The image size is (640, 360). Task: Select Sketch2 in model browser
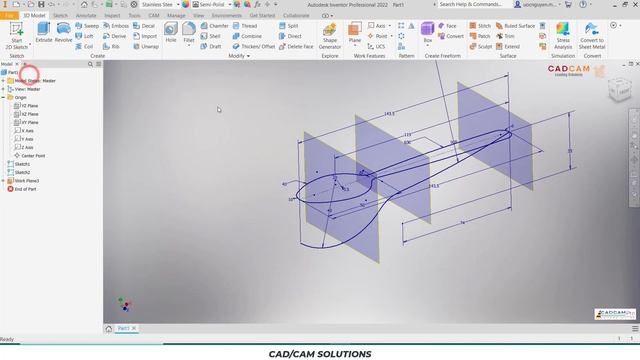tap(19, 172)
